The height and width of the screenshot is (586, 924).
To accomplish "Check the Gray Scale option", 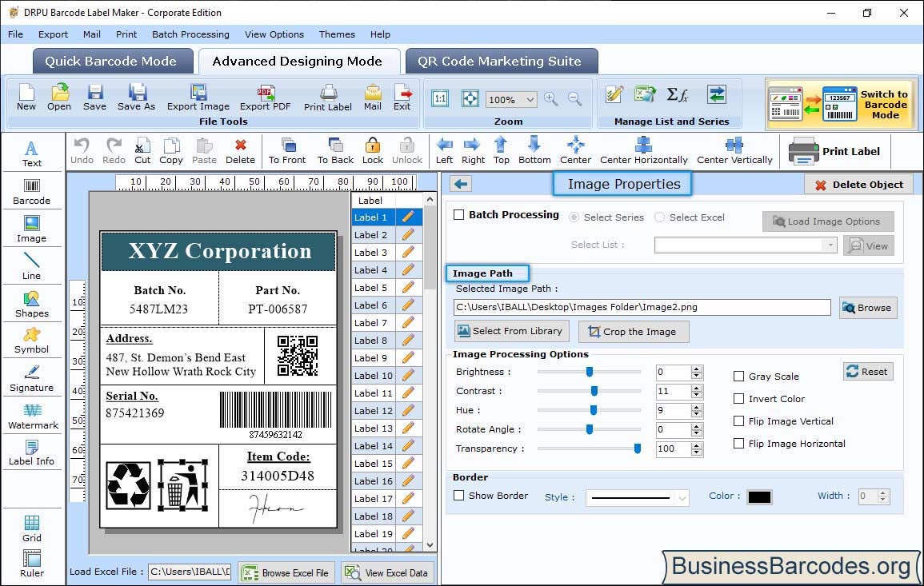I will [738, 377].
